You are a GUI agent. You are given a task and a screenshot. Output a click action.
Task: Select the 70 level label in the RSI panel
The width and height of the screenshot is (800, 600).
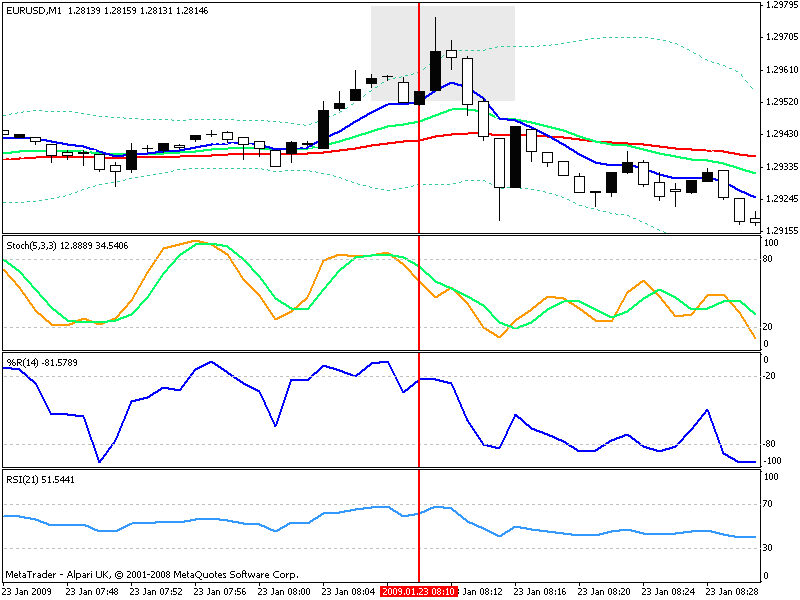click(x=770, y=505)
